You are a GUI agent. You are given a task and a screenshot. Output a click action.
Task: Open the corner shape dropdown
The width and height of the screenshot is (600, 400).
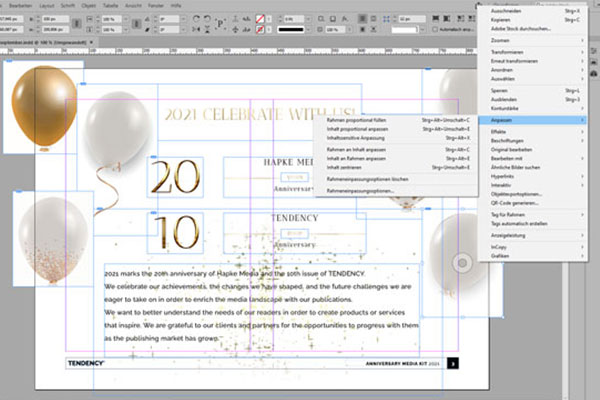[x=422, y=29]
